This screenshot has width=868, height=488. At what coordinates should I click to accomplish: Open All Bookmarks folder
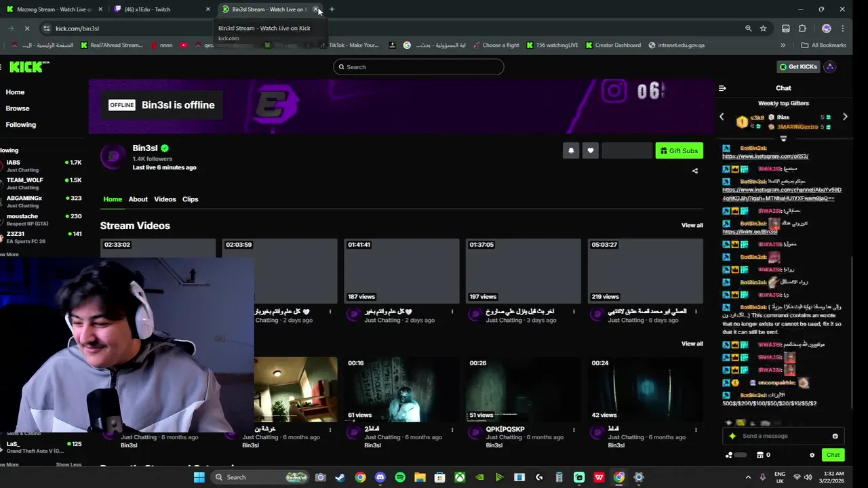823,45
